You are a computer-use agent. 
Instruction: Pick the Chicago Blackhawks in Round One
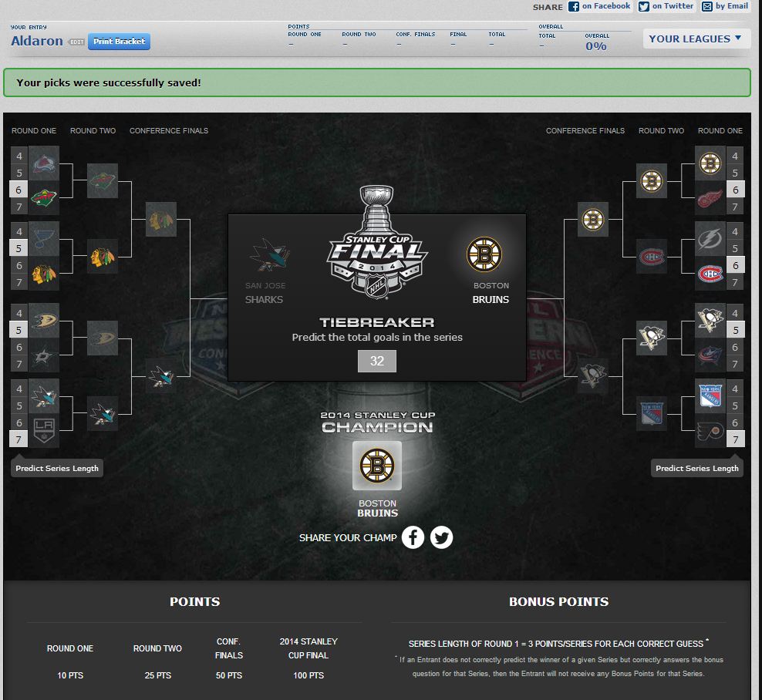[x=44, y=273]
